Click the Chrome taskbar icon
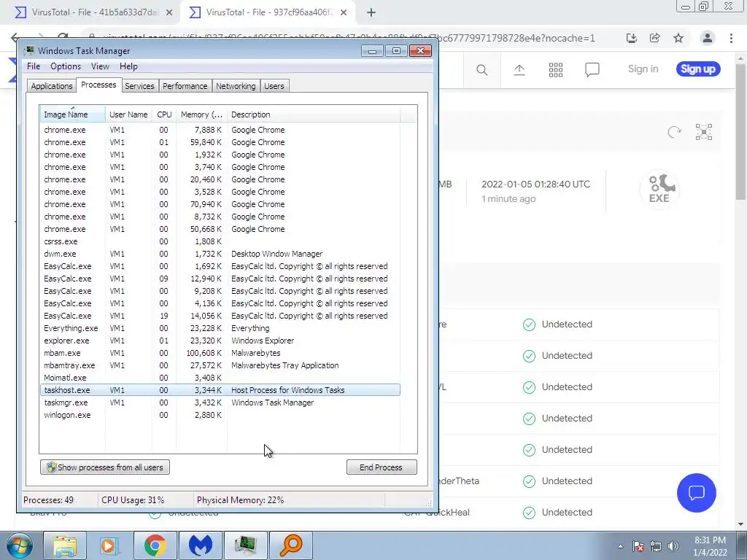This screenshot has height=560, width=747. (155, 545)
